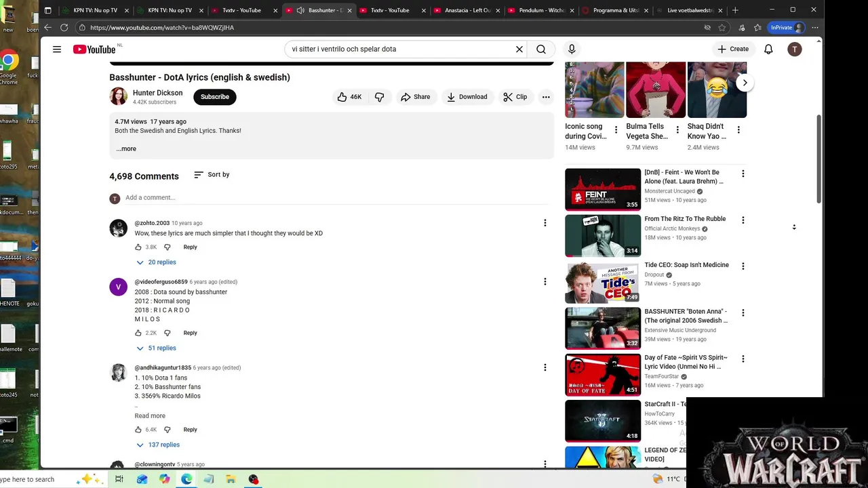Create a clip with the Clip button
Viewport: 868px width, 488px height.
(x=515, y=97)
